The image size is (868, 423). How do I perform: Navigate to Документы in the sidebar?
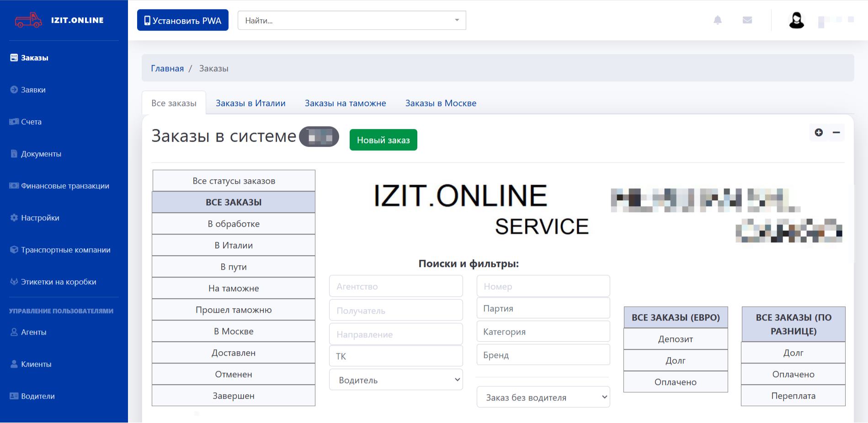[x=36, y=154]
